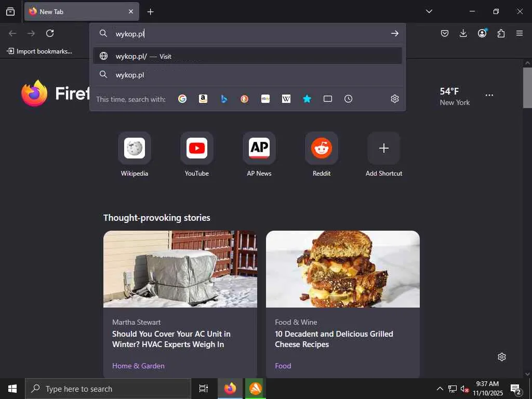This screenshot has height=399, width=532.
Task: Search this time with Google
Action: point(182,99)
